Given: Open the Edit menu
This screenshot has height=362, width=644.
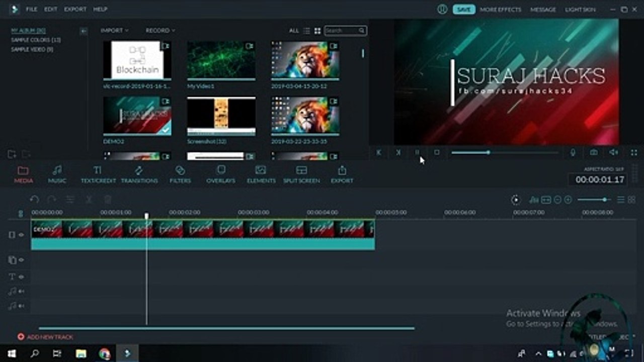Looking at the screenshot, I should click(50, 9).
